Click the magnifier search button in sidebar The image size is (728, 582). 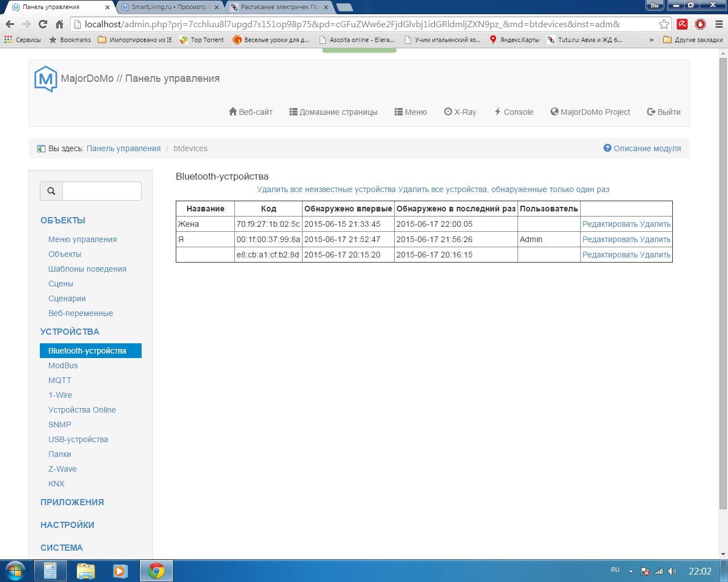click(x=51, y=191)
